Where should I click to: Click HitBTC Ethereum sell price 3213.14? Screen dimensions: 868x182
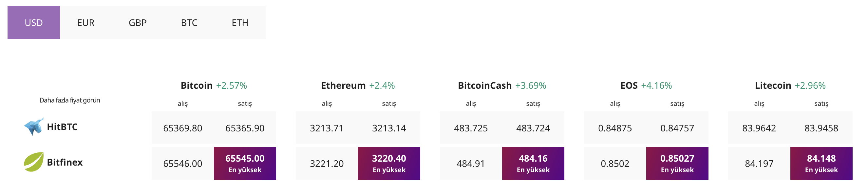(x=389, y=128)
